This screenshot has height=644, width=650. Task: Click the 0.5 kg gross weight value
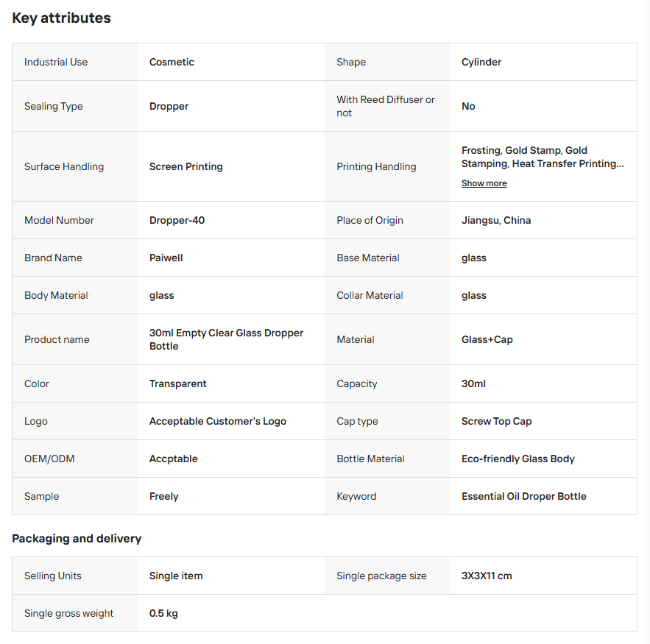click(x=163, y=614)
